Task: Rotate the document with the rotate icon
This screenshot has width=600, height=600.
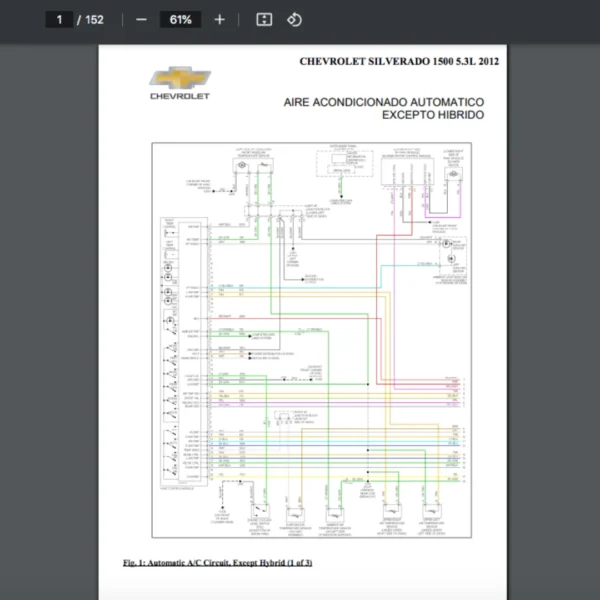Action: coord(294,19)
